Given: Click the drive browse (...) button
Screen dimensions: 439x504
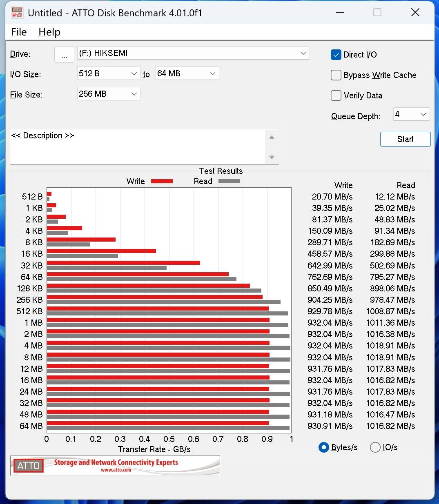Looking at the screenshot, I should pos(64,54).
